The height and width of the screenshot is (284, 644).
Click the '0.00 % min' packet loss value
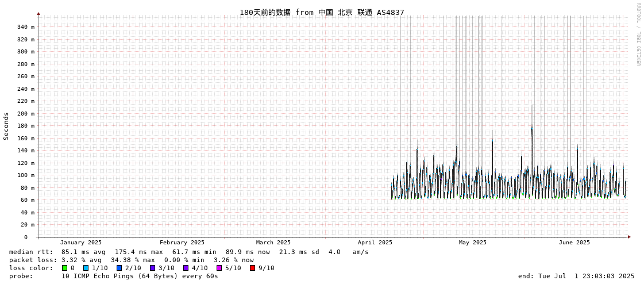coord(184,260)
